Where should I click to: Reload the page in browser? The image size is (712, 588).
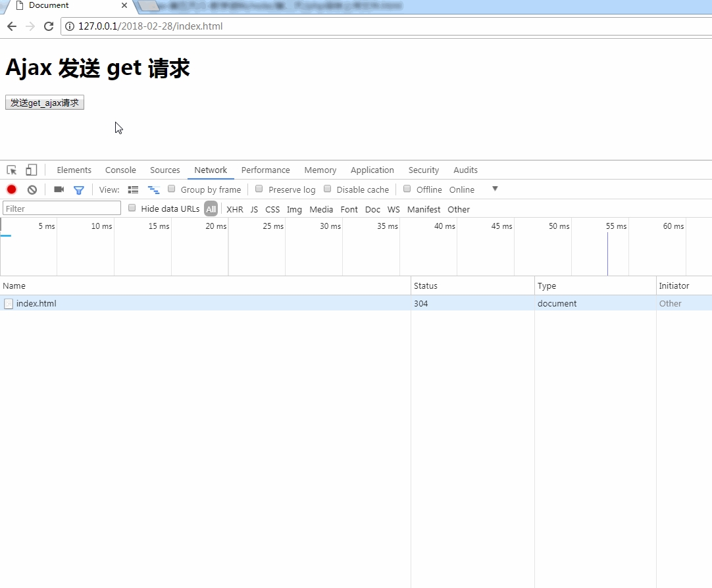[x=48, y=26]
